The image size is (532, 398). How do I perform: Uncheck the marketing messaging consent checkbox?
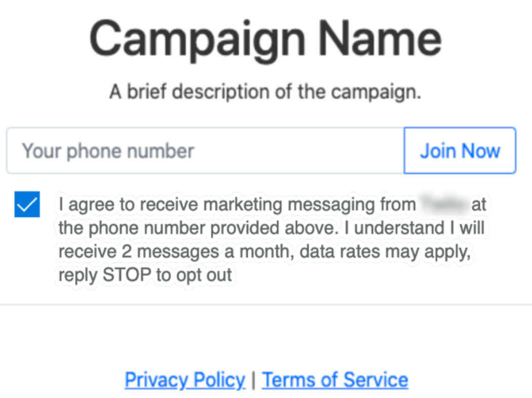coord(27,204)
